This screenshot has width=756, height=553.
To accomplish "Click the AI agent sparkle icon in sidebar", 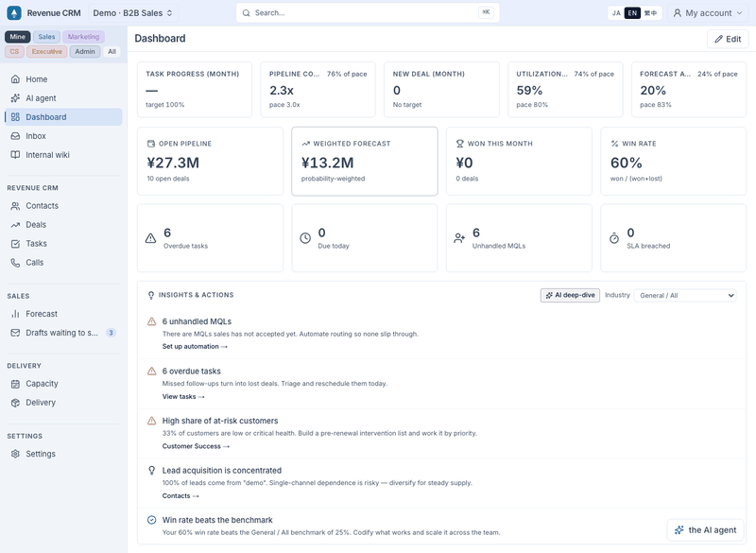I will [15, 98].
